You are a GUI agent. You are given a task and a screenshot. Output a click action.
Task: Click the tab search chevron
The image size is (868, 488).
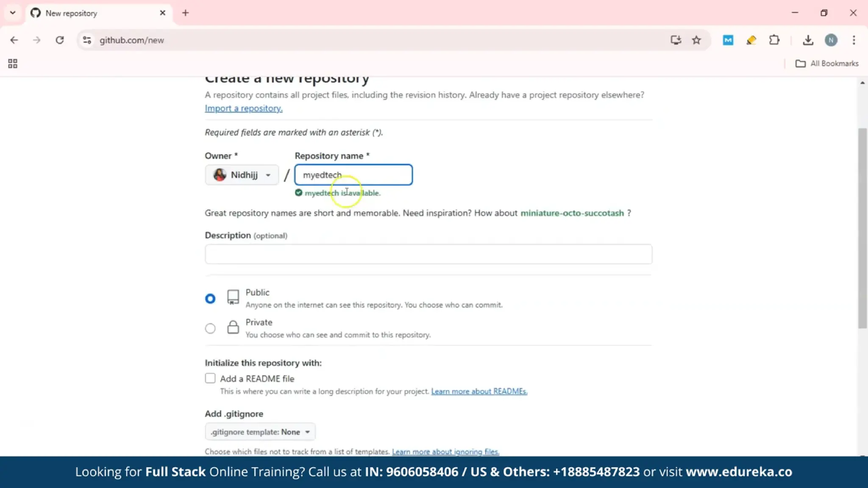13,13
